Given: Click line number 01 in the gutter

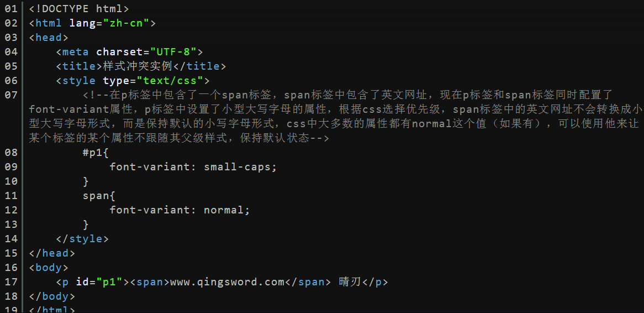Looking at the screenshot, I should click(11, 8).
